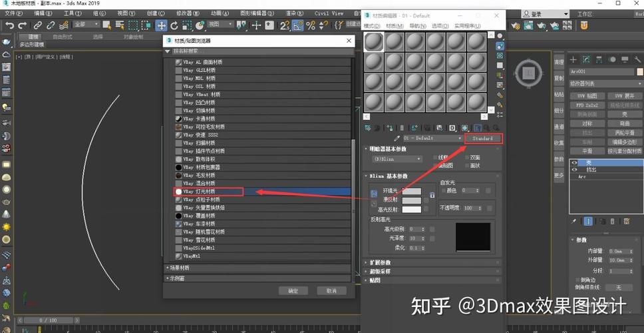This screenshot has width=644, height=333.
Task: Enable the 双面 (2-Sided) checkbox
Action: click(x=467, y=157)
